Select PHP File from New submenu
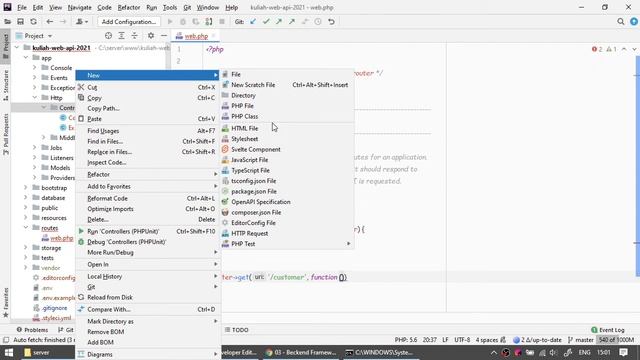 (242, 106)
